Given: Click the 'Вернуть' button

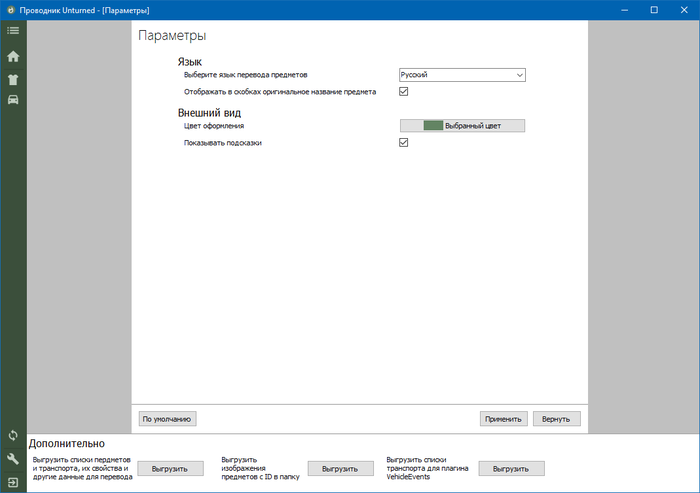Looking at the screenshot, I should coord(556,419).
